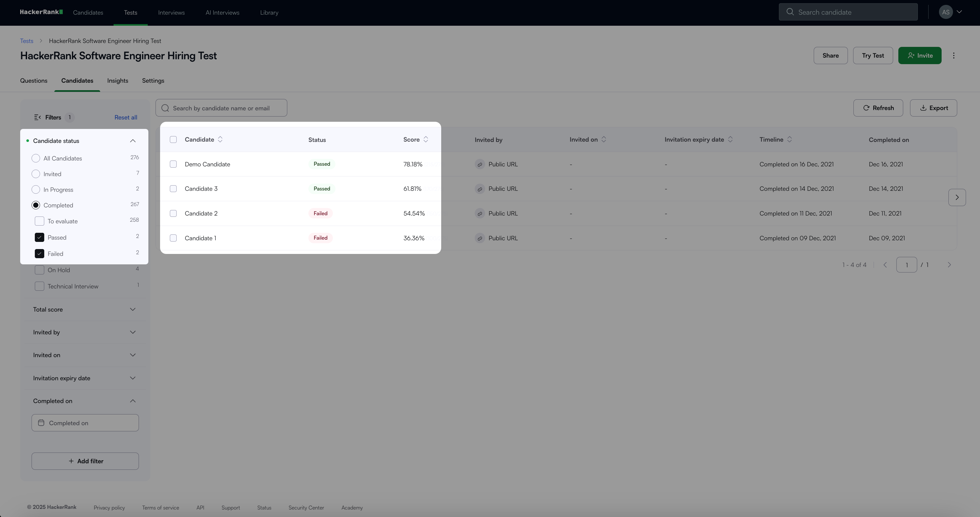Collapse the Candidate status filter section

tap(132, 141)
